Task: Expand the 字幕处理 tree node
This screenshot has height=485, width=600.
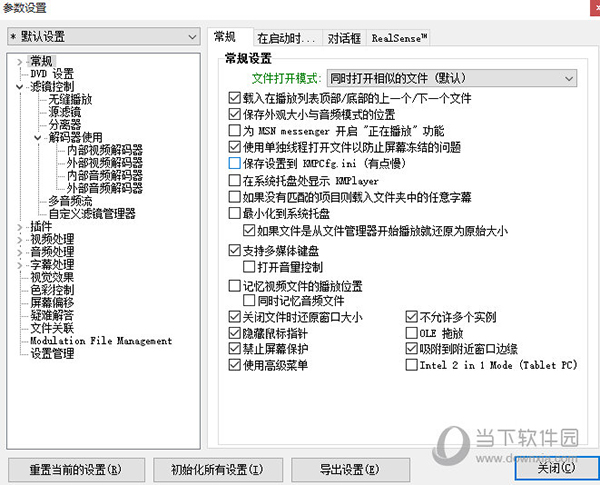Action: pos(20,265)
